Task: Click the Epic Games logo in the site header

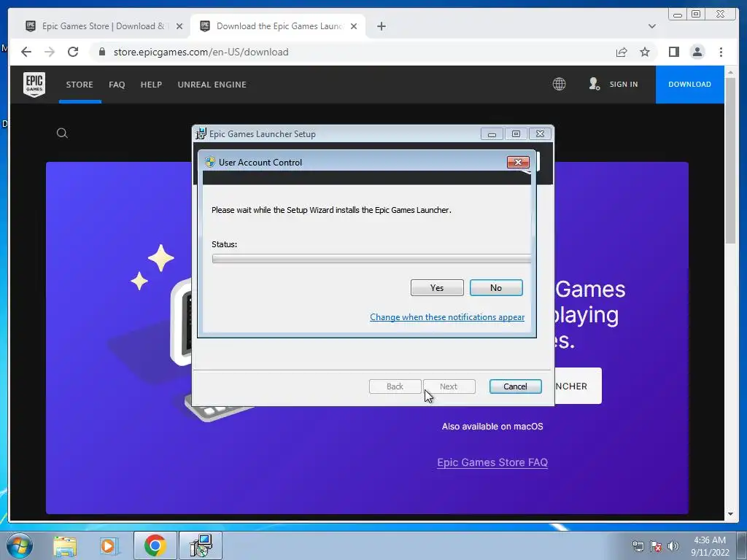Action: 34,85
